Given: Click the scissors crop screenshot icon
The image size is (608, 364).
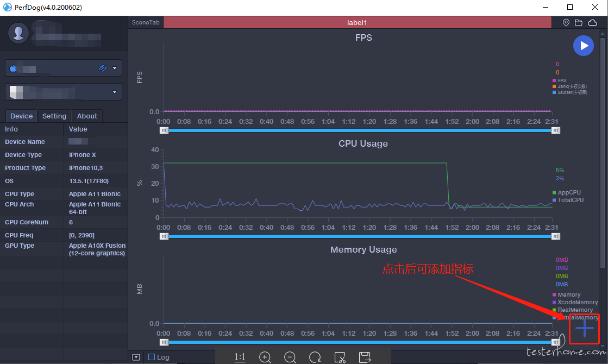Looking at the screenshot, I should coord(340,357).
